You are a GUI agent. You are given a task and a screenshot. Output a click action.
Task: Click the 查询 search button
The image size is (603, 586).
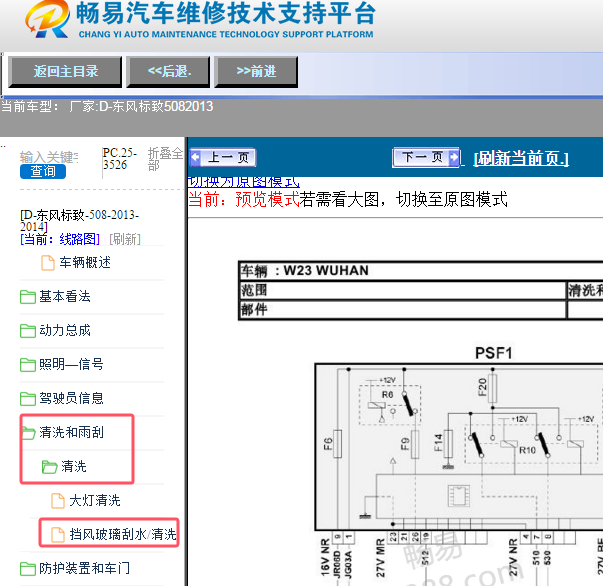(43, 171)
